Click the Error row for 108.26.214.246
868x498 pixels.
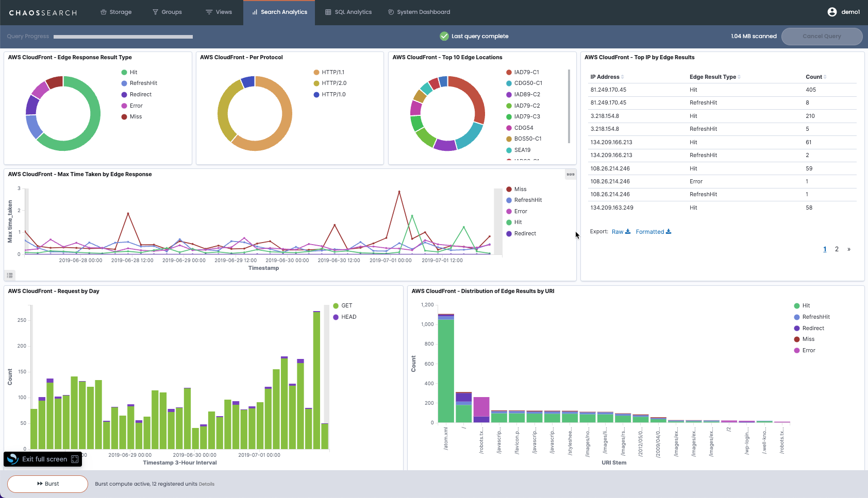coord(723,181)
